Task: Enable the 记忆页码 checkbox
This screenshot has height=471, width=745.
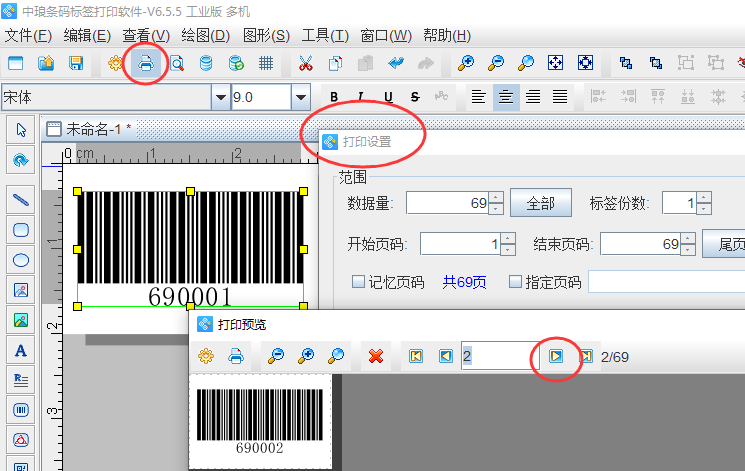Action: coord(358,282)
